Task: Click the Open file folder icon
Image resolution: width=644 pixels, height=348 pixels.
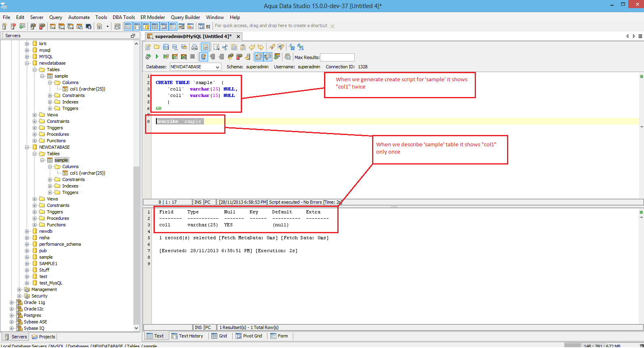Action: point(157,47)
